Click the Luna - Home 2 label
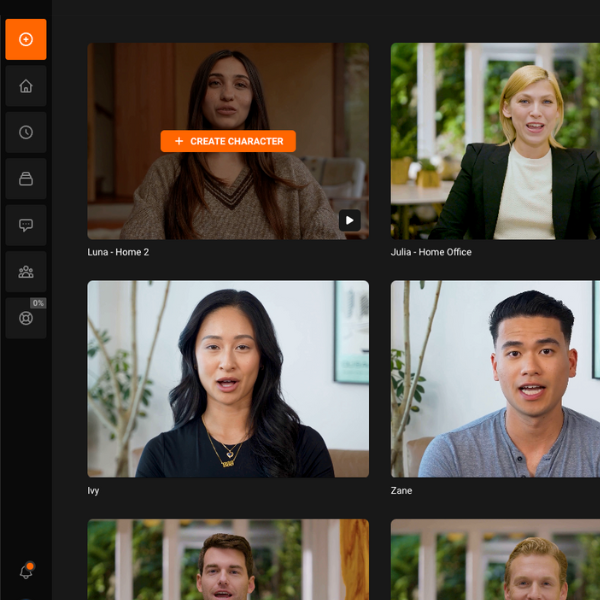 (118, 252)
